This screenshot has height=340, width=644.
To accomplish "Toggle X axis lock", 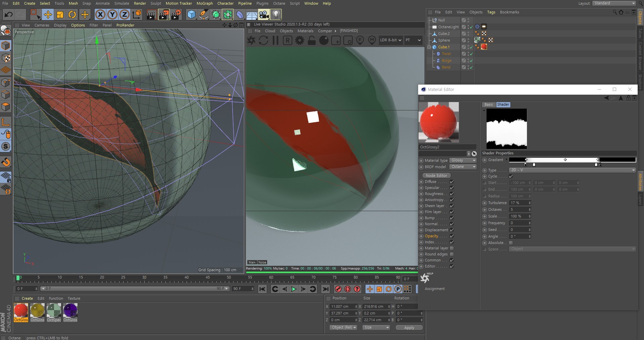I will [100, 14].
